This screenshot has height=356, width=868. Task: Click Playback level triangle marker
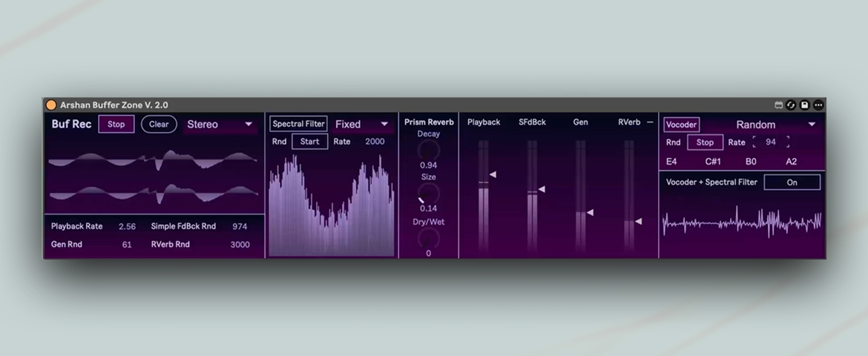493,174
